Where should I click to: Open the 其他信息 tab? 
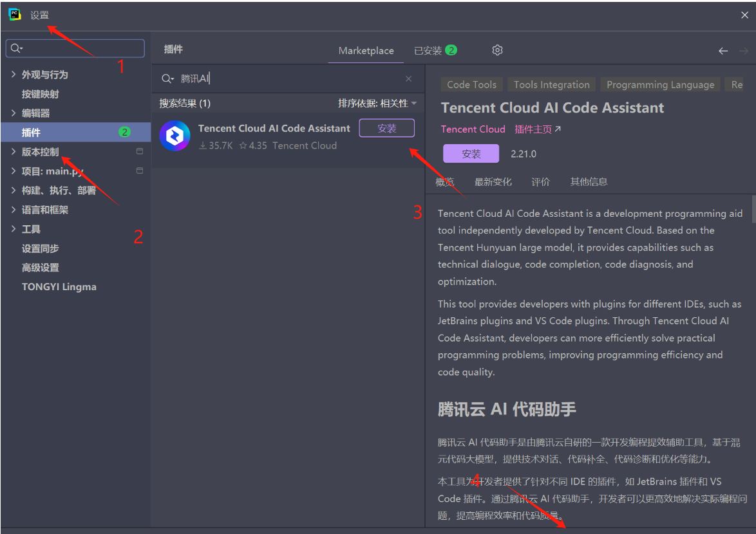589,181
